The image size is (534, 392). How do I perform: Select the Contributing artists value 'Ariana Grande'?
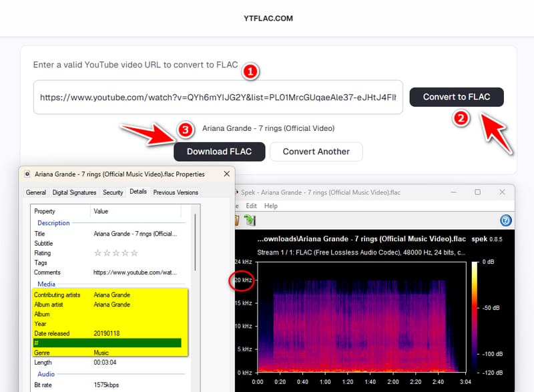coord(112,295)
